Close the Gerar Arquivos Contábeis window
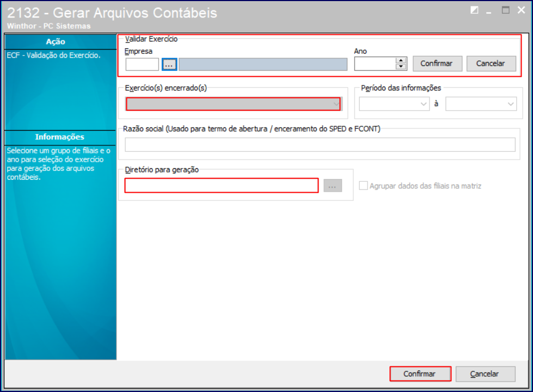 [521, 10]
